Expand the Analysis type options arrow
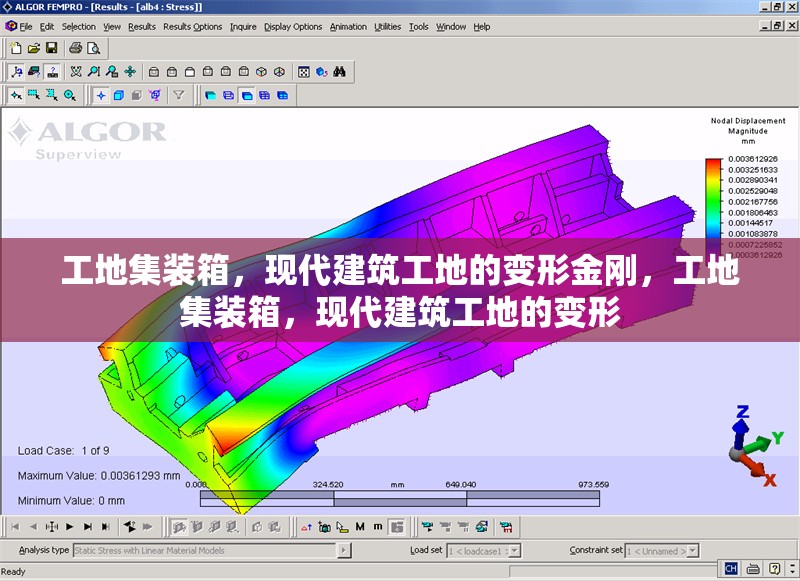The image size is (800, 581). coord(345,549)
